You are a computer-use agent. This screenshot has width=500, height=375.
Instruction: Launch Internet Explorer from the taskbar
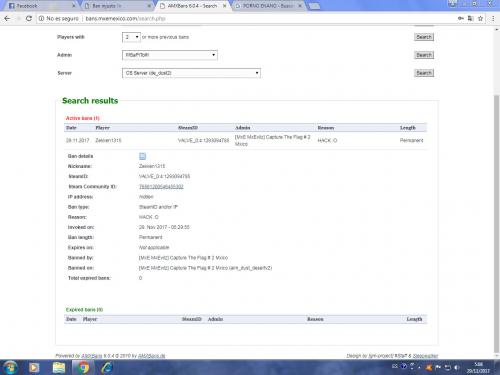click(107, 367)
